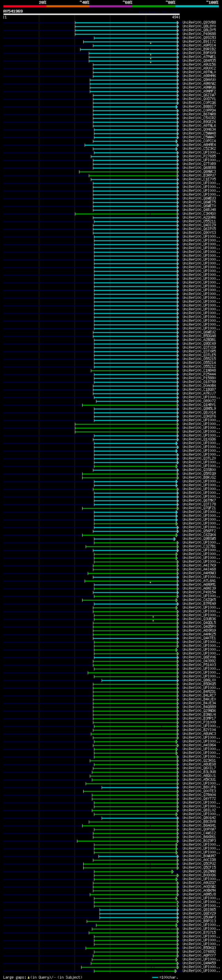
Task: Click the UniRef100_B8XJF6 label
Action: (199, 787)
